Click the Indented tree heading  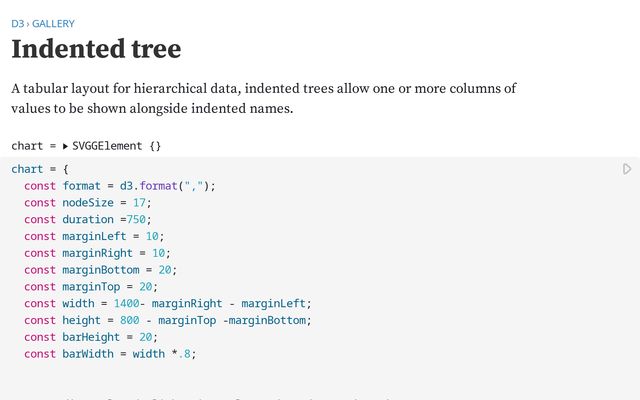96,48
